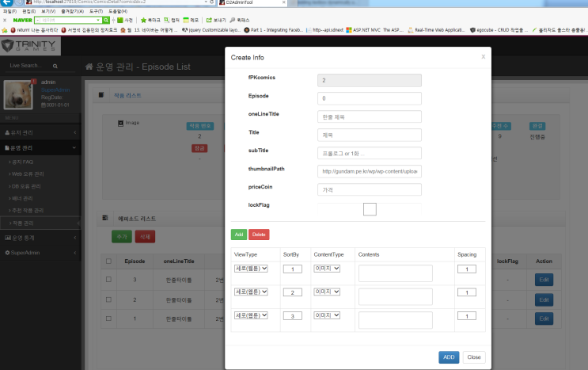588x370 pixels.
Task: Click the blue ADD button at dialog bottom
Action: tap(449, 357)
